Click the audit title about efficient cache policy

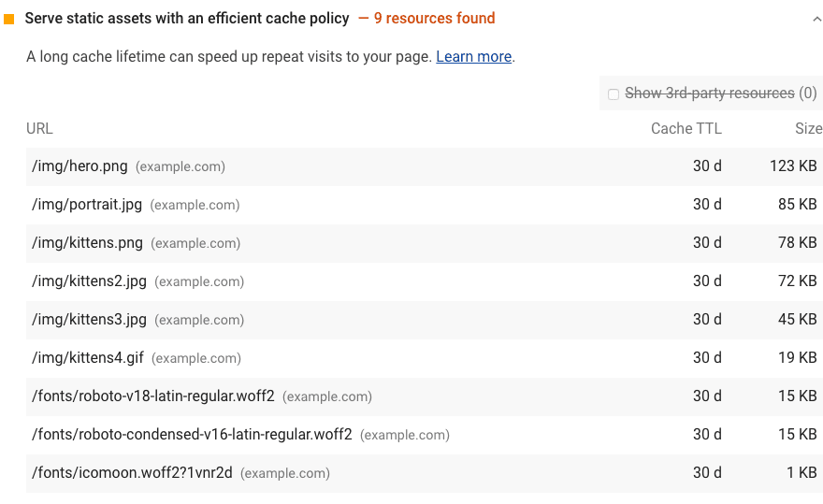pyautogui.click(x=187, y=19)
